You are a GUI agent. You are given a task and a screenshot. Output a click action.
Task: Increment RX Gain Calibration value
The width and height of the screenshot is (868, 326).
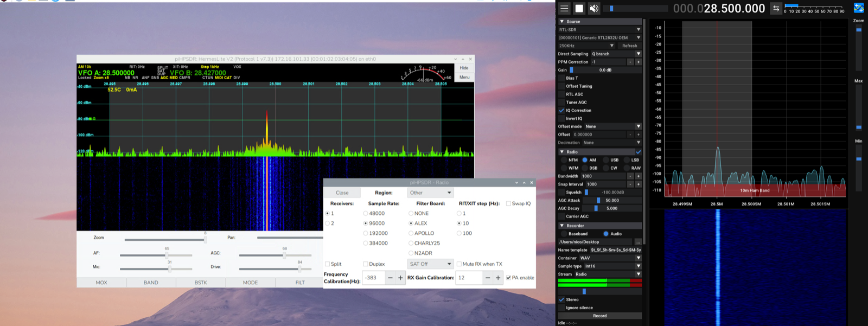click(x=498, y=278)
